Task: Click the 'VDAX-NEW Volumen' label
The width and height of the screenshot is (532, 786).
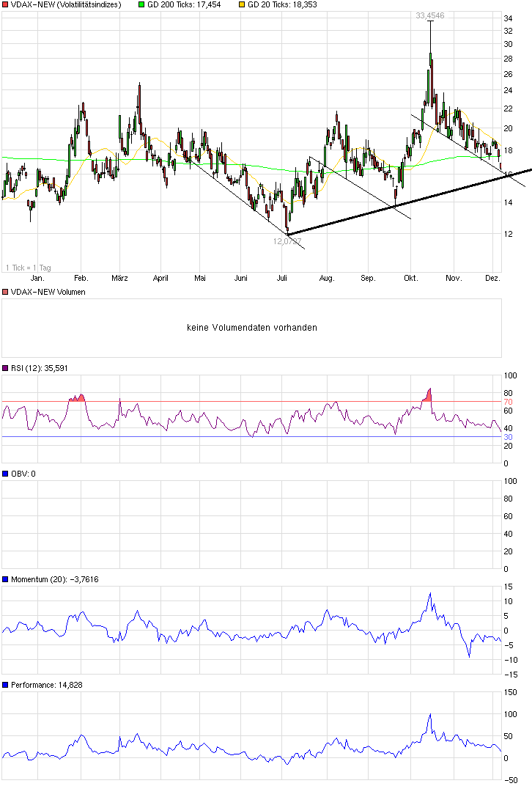Action: point(48,292)
